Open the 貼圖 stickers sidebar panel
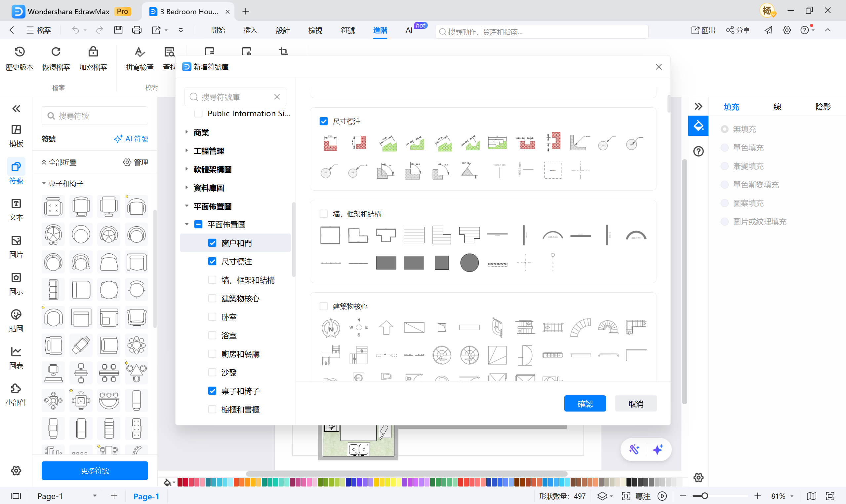 pos(16,320)
